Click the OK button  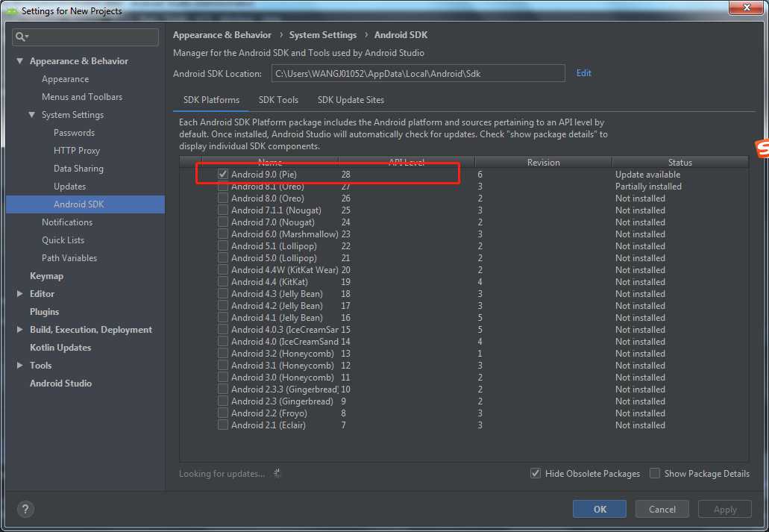point(599,509)
